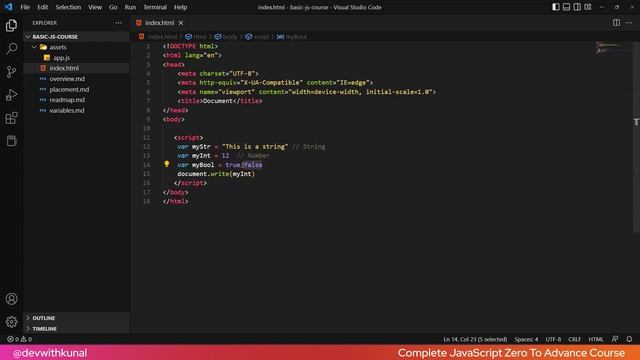This screenshot has height=360, width=640.
Task: Open the View menu
Action: (x=95, y=7)
